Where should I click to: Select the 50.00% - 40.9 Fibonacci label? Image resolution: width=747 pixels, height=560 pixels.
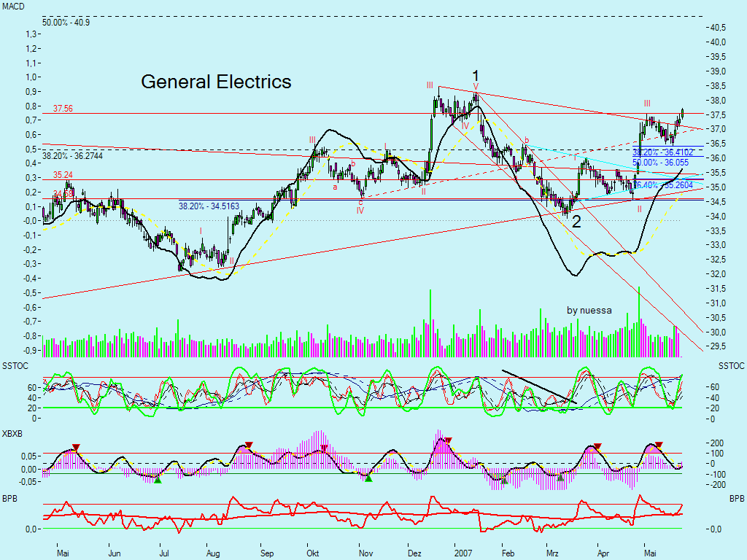66,23
